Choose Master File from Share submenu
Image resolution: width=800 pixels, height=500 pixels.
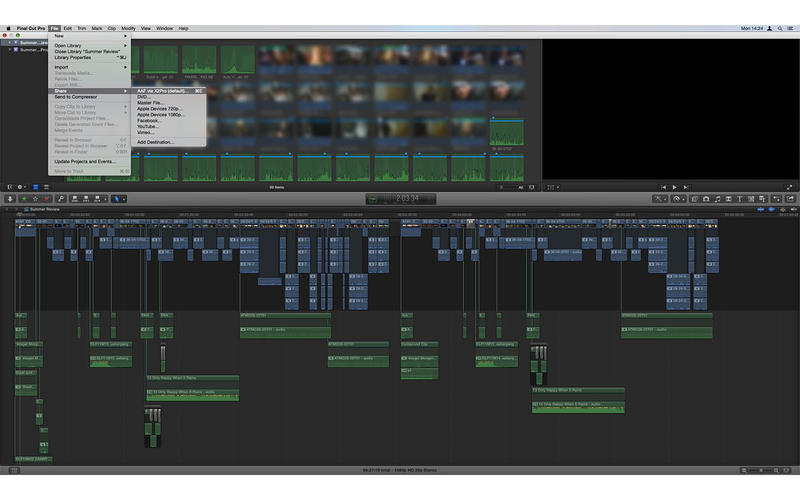150,103
